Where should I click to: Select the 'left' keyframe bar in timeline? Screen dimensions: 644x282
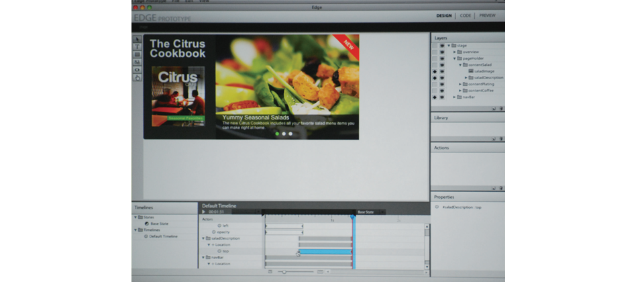pyautogui.click(x=284, y=226)
